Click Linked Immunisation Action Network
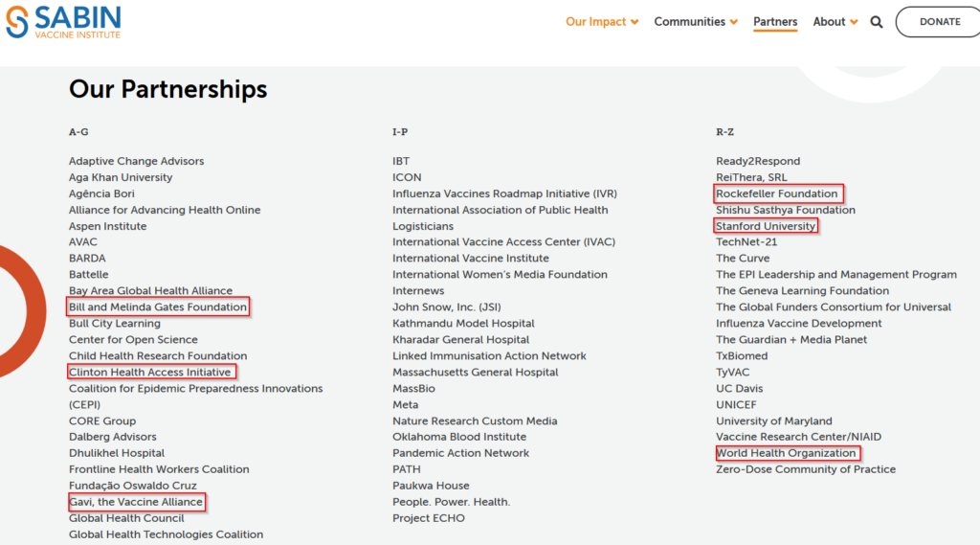Viewport: 980px width, 545px height. tap(489, 355)
